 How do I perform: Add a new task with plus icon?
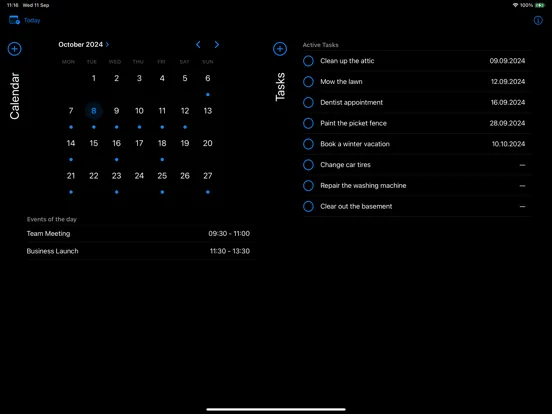[x=280, y=49]
